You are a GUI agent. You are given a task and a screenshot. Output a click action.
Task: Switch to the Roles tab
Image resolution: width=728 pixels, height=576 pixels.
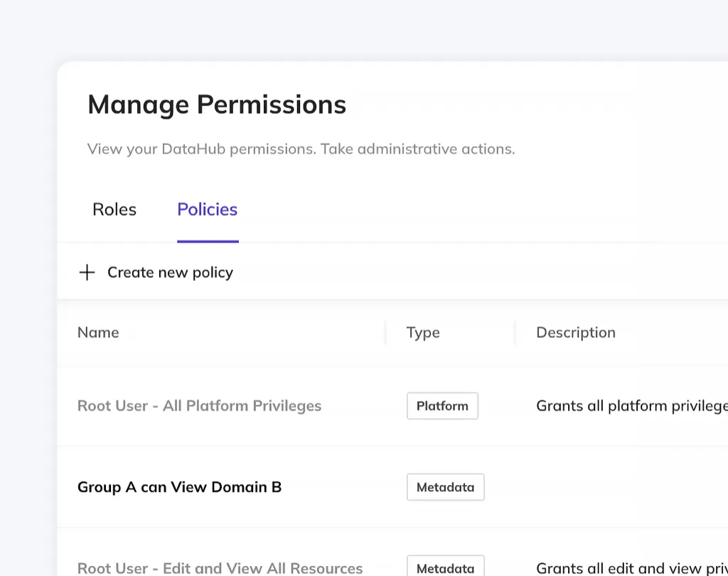[114, 210]
